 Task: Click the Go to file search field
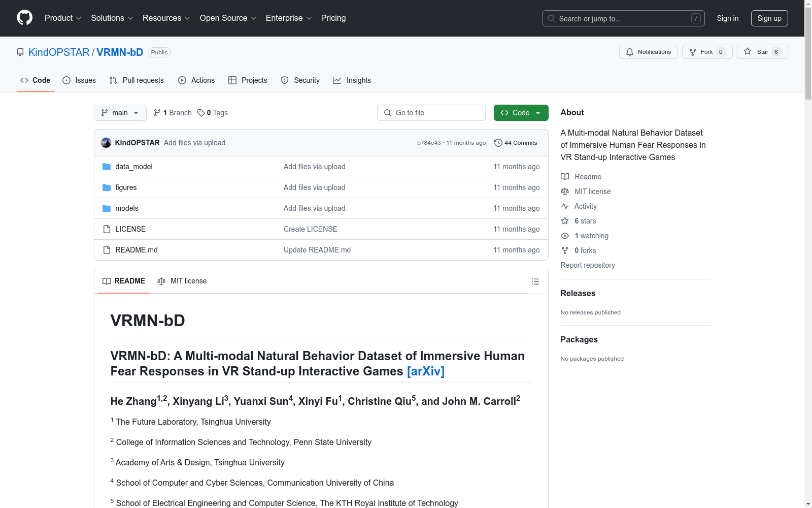click(x=431, y=113)
